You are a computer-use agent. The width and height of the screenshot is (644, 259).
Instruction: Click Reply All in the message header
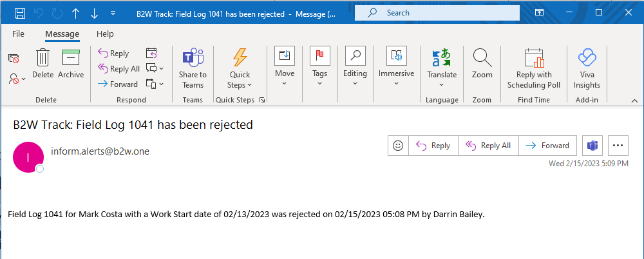click(488, 146)
